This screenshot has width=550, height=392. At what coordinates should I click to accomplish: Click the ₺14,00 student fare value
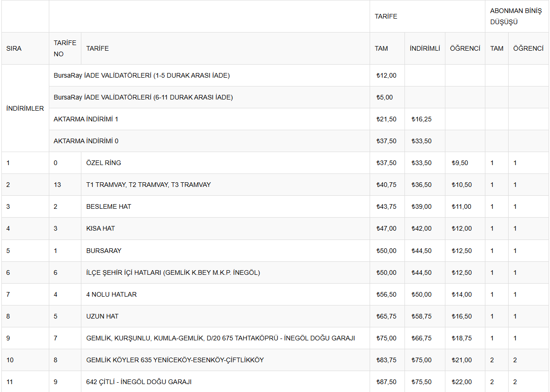[462, 294]
